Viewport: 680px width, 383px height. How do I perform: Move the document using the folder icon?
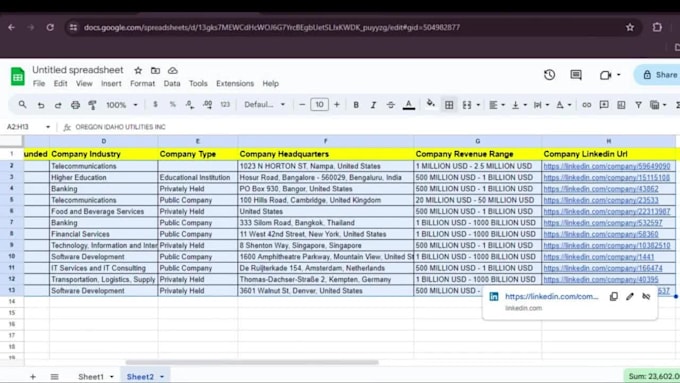click(155, 70)
